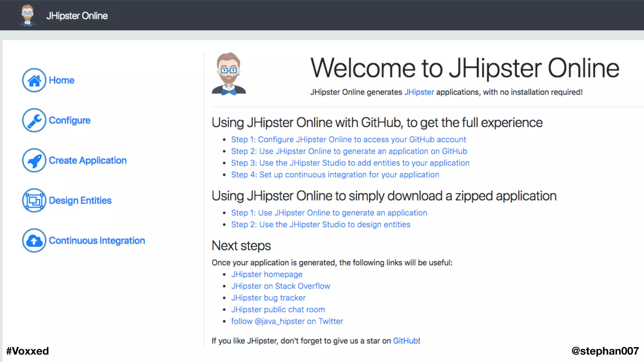The image size is (644, 362).
Task: Open JHipster on Stack Overflow link
Action: tap(280, 286)
